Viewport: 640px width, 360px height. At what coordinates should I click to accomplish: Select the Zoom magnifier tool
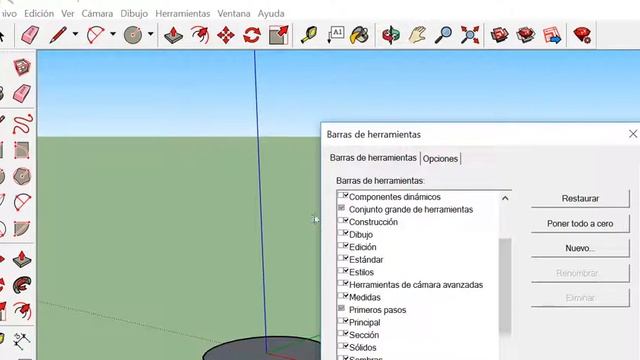(443, 35)
